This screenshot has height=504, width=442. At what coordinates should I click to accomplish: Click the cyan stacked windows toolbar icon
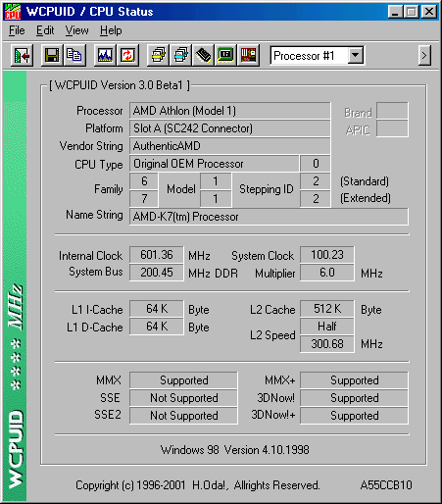[x=180, y=55]
